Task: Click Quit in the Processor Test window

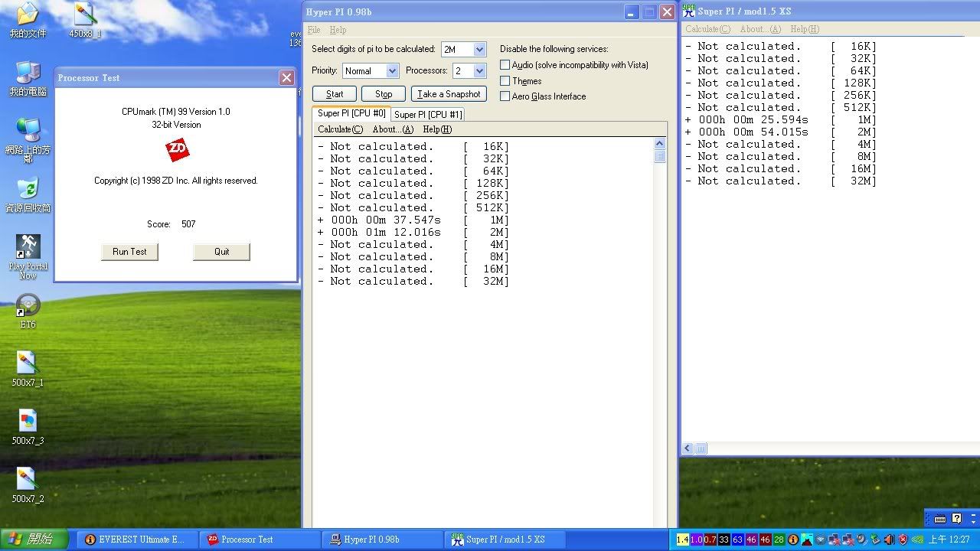Action: tap(221, 252)
